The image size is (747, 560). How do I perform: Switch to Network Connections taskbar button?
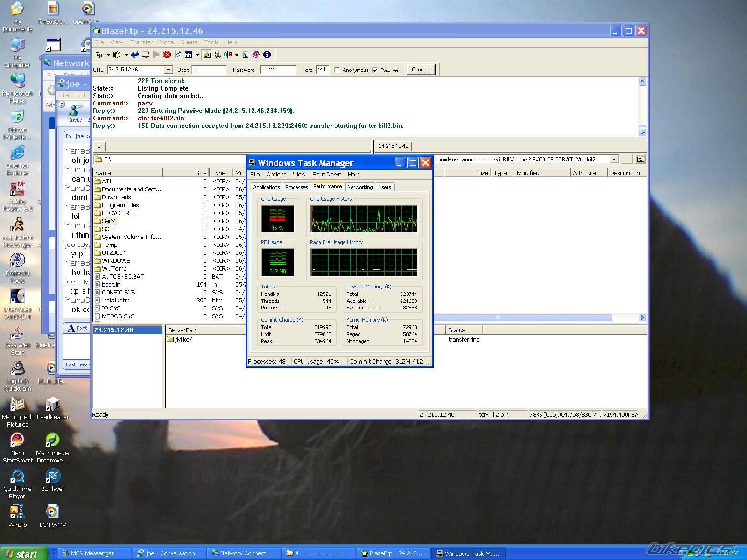coord(244,553)
